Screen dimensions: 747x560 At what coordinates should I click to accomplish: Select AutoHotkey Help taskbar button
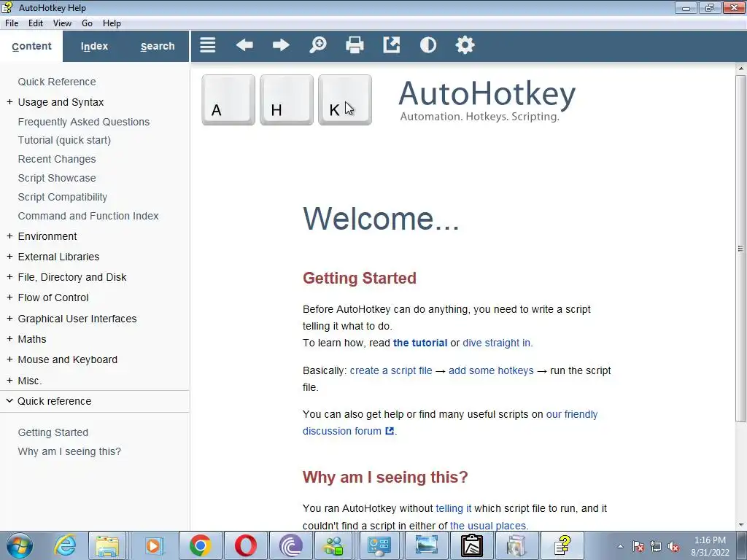pyautogui.click(x=562, y=545)
